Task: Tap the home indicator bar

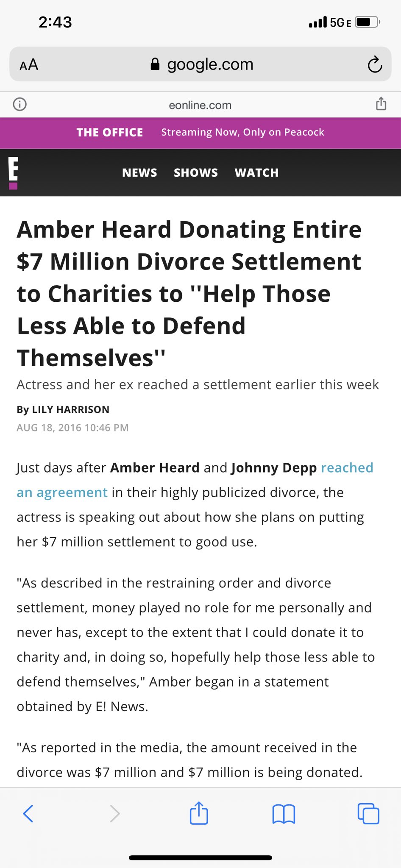Action: (x=200, y=858)
